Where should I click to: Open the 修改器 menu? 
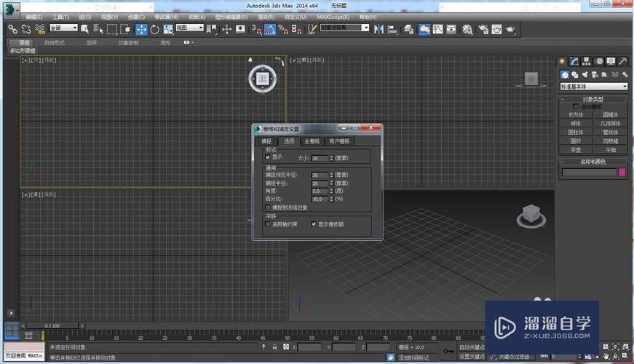click(x=167, y=17)
